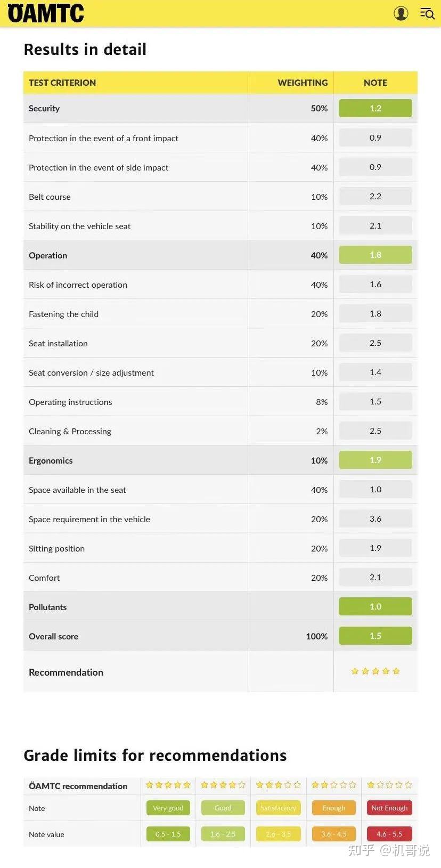Open the search menu icon
Screen dimensions: 441x868
[x=427, y=13]
